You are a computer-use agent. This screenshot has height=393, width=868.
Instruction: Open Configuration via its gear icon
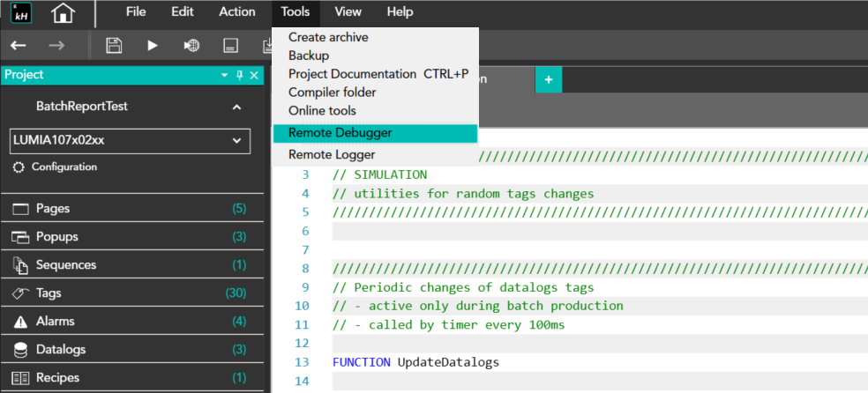(19, 167)
